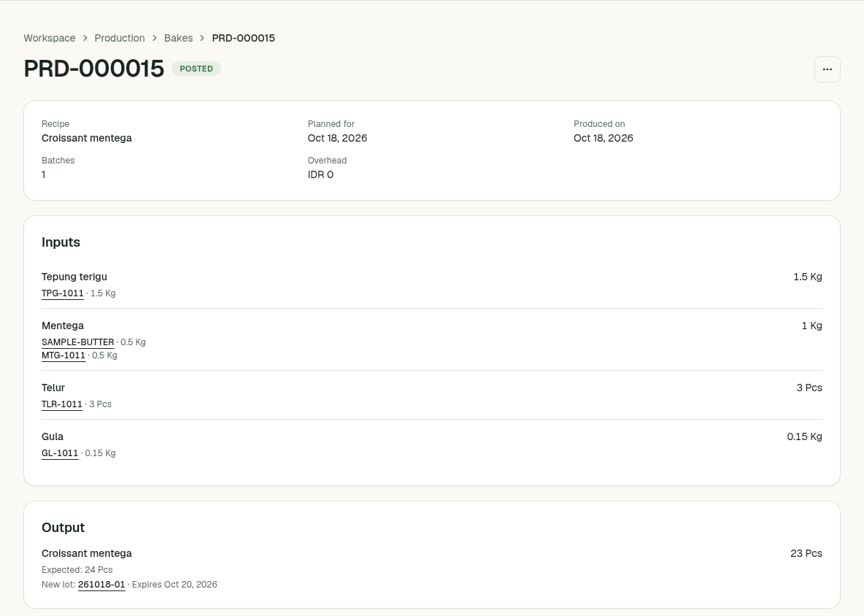
Task: View butter lot MTG-1011
Action: (63, 355)
